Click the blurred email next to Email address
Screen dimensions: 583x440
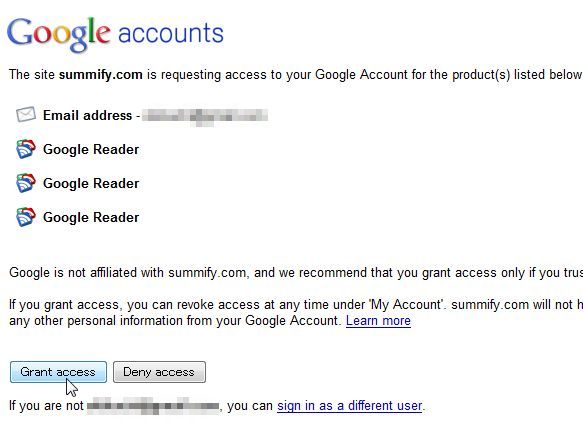pos(205,116)
